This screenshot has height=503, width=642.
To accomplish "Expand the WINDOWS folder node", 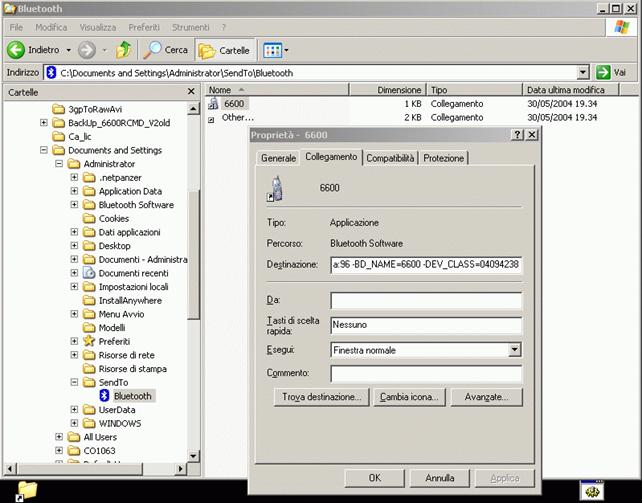I will click(74, 423).
